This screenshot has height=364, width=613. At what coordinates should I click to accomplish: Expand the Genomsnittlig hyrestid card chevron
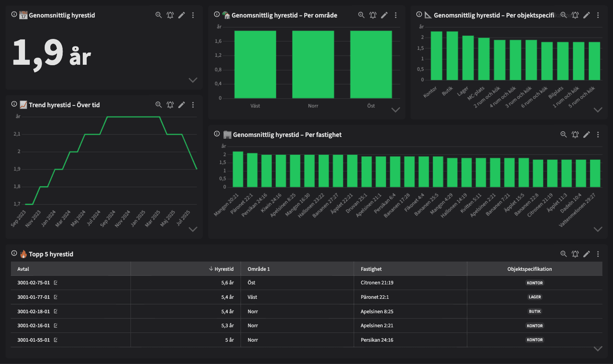pyautogui.click(x=193, y=80)
